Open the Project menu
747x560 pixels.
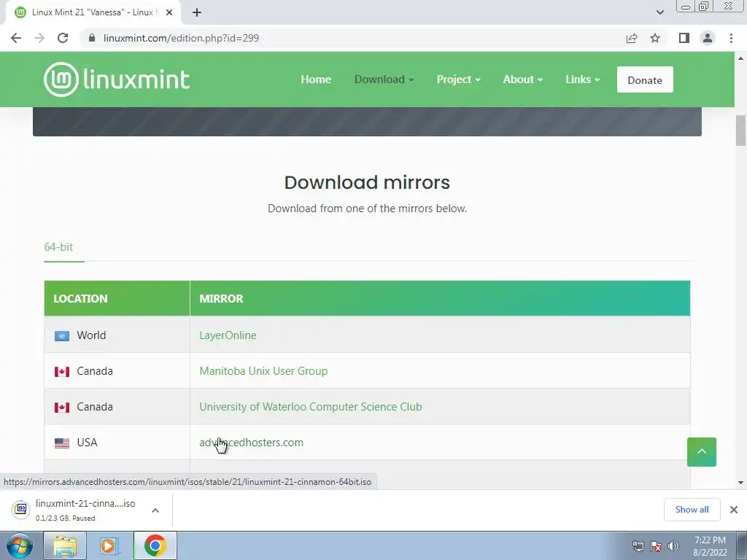(458, 79)
